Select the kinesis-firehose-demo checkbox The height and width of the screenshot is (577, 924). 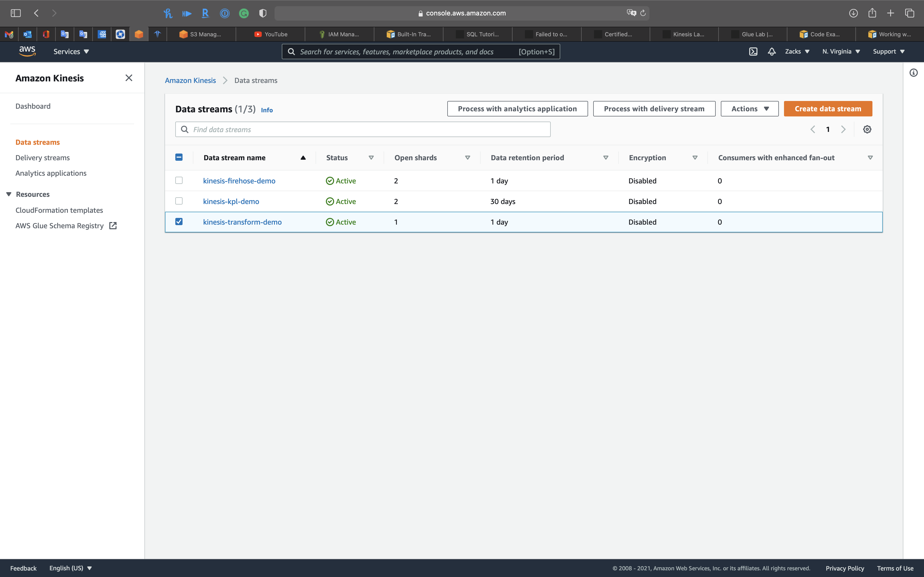coord(179,181)
